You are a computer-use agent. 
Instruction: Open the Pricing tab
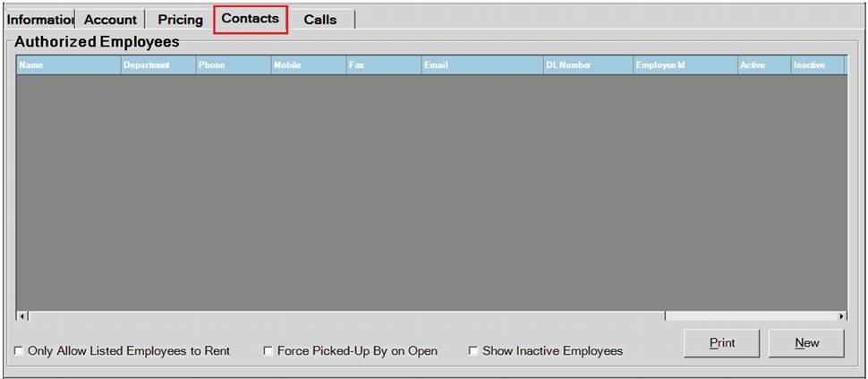180,19
